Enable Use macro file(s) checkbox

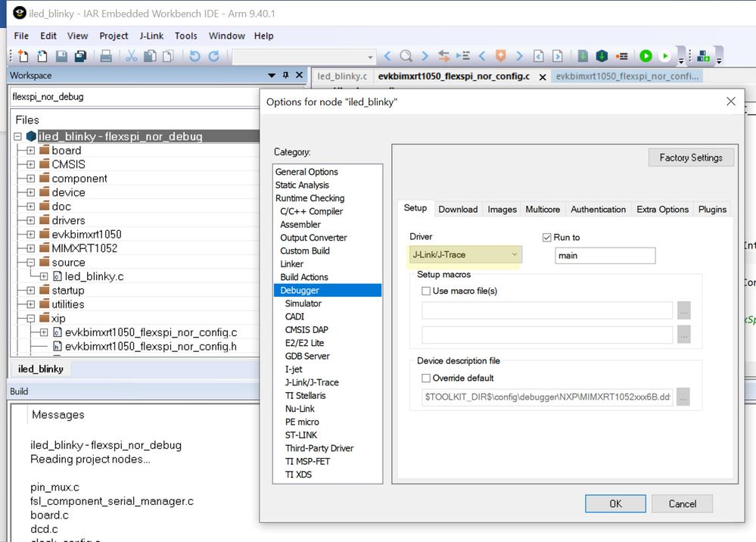click(426, 291)
